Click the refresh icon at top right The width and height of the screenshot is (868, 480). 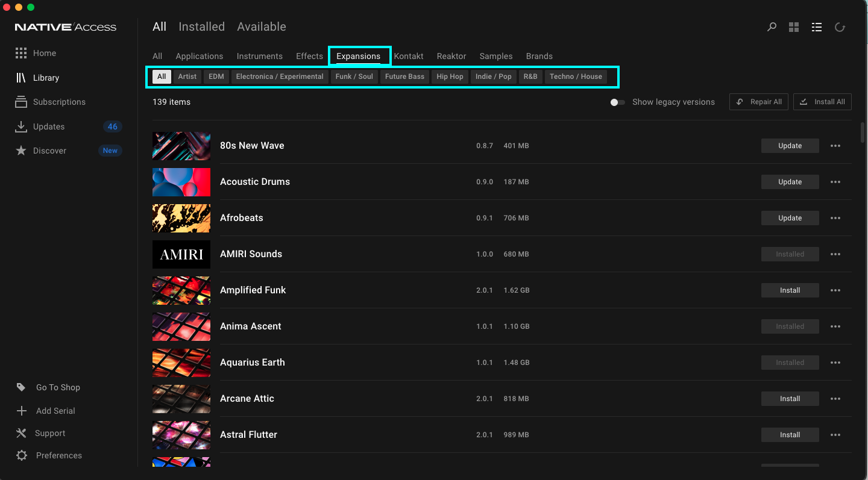(840, 27)
